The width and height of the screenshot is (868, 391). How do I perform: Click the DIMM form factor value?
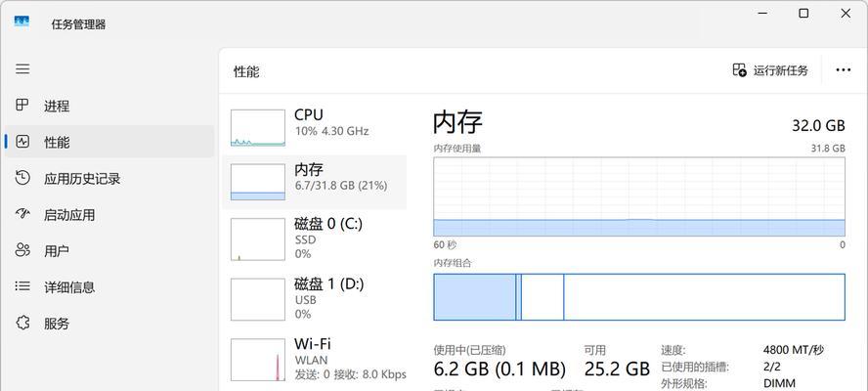click(779, 383)
